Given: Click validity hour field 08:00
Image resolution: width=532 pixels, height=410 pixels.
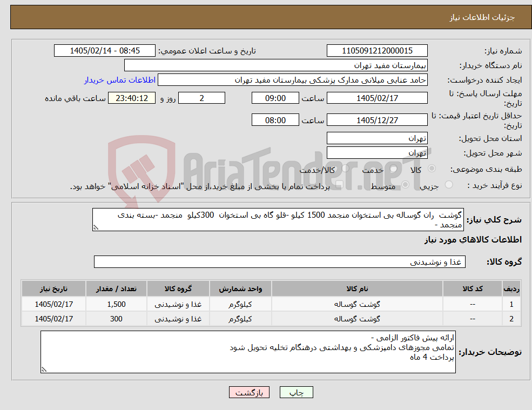Looking at the screenshot, I should point(275,120).
